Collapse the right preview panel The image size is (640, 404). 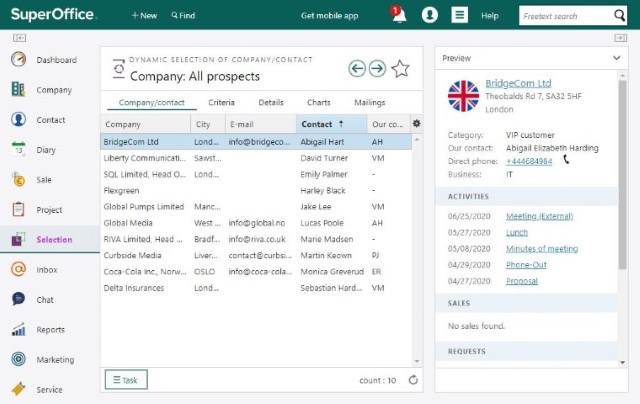pos(620,38)
